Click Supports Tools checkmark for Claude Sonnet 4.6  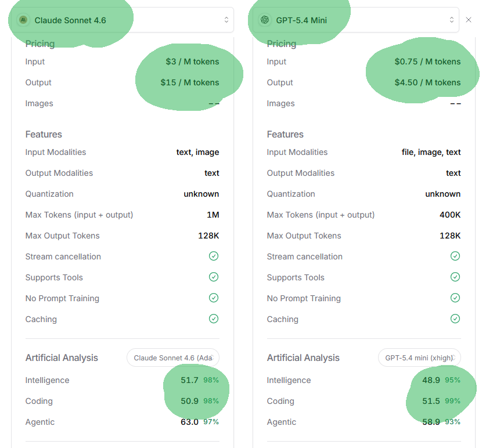(214, 277)
